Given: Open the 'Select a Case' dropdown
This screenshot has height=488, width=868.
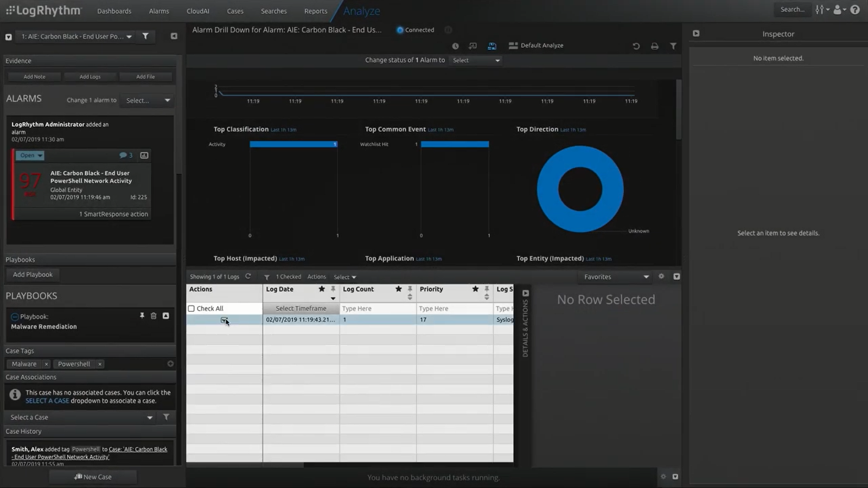Looking at the screenshot, I should [81, 418].
